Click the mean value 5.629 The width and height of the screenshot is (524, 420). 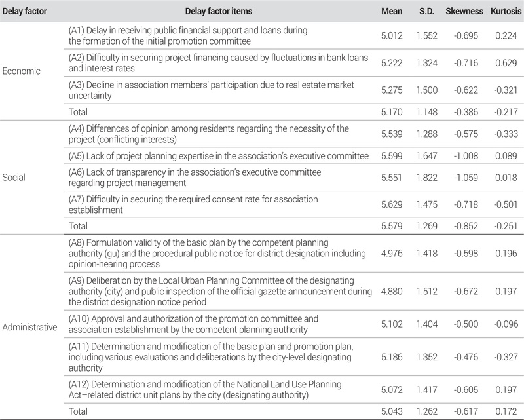point(392,205)
